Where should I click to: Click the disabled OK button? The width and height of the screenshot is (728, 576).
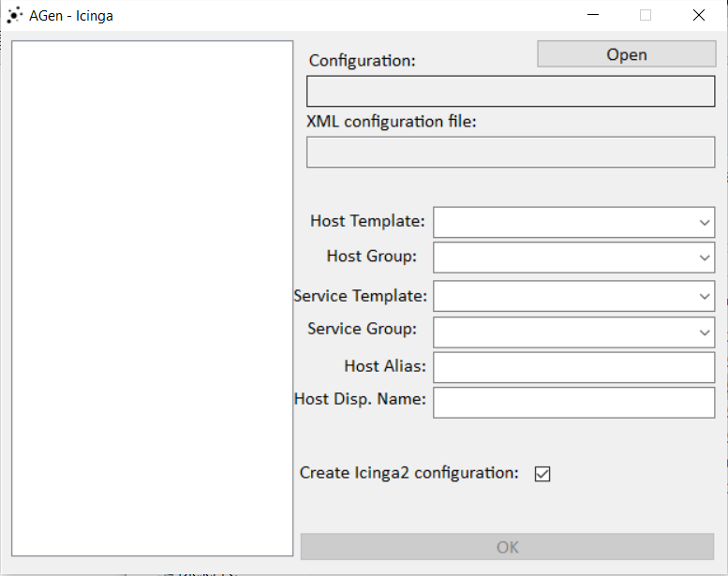coord(507,547)
